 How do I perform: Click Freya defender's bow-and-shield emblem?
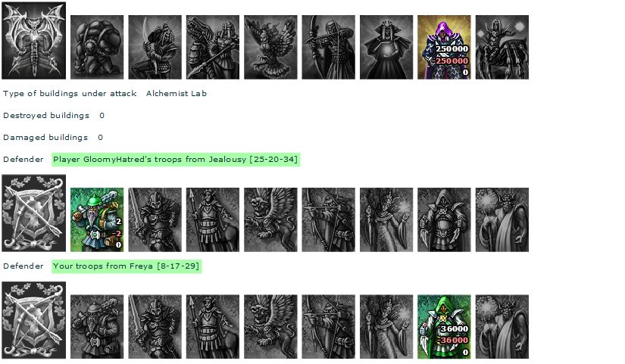(34, 320)
